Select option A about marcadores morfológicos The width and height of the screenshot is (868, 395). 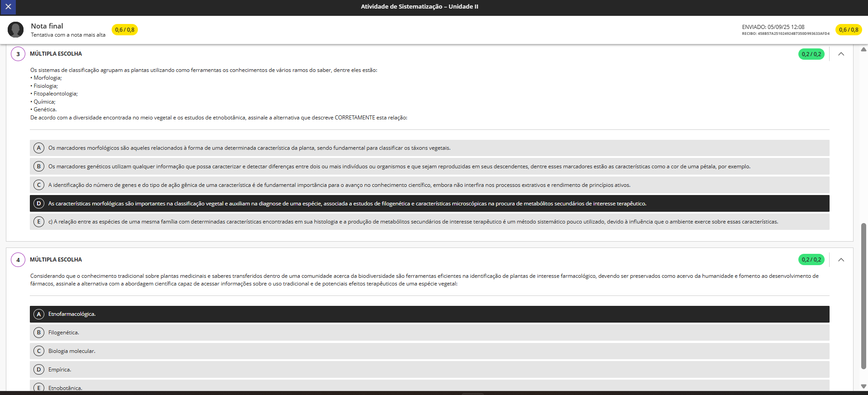[x=429, y=148]
